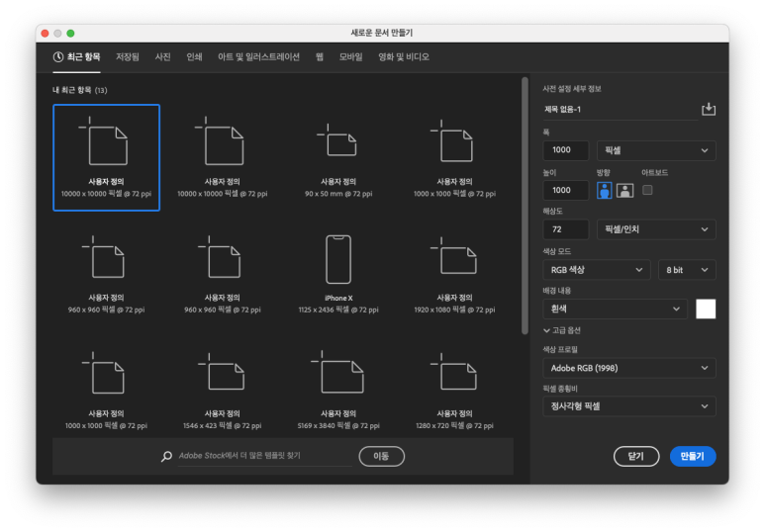The image size is (765, 532).
Task: Click the 이동 button
Action: click(382, 456)
